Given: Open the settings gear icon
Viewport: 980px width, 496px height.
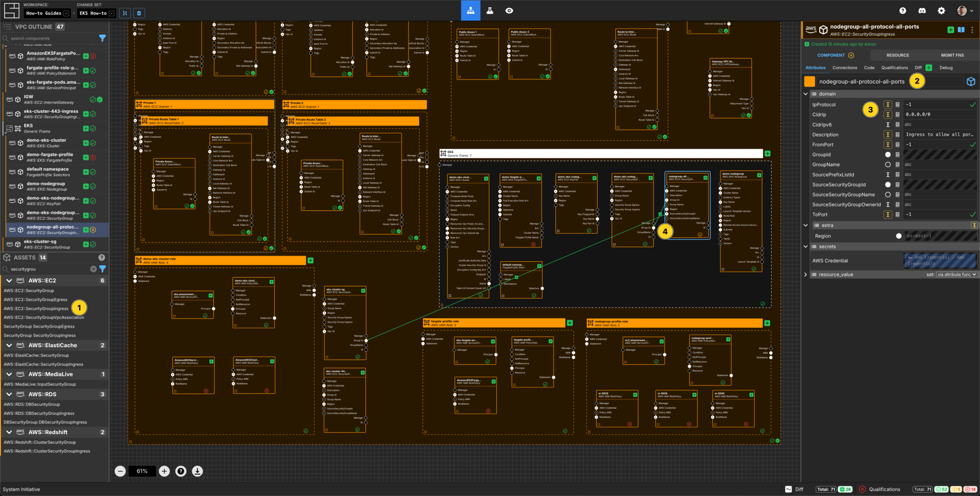Looking at the screenshot, I should pos(941,10).
